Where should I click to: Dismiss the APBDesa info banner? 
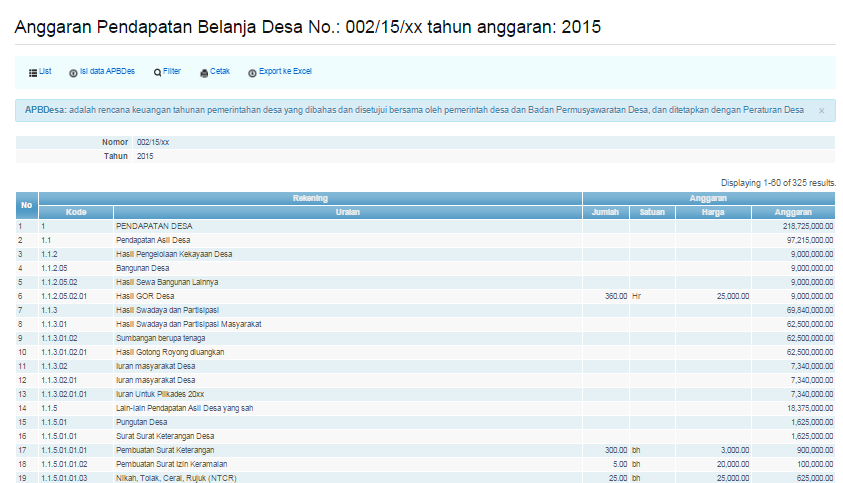pyautogui.click(x=821, y=110)
